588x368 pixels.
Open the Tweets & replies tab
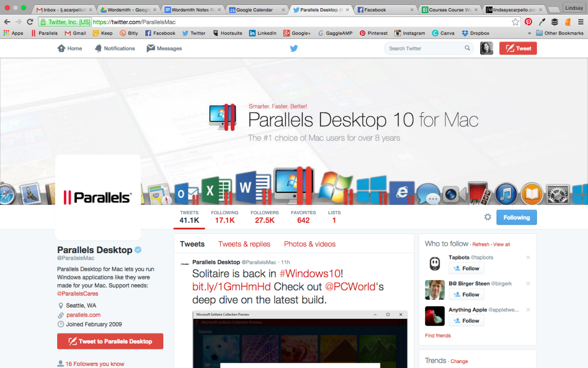point(244,244)
